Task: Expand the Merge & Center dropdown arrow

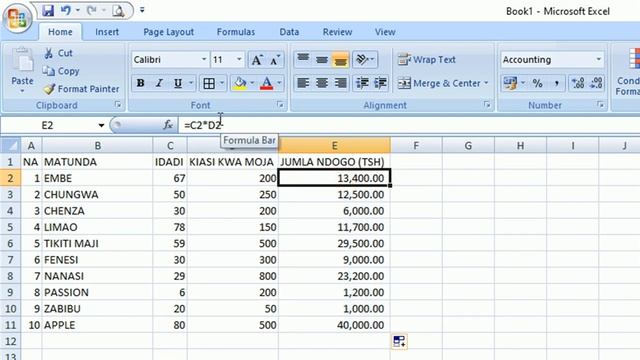Action: (487, 83)
